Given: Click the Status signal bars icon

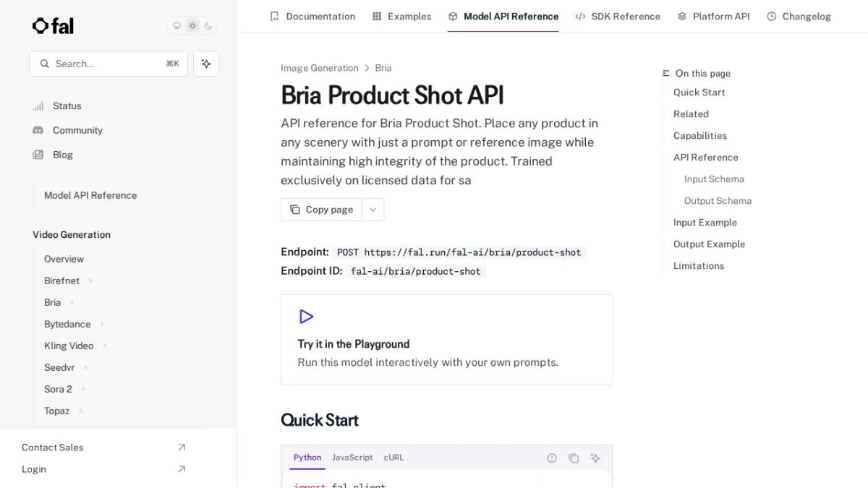Looking at the screenshot, I should (38, 106).
